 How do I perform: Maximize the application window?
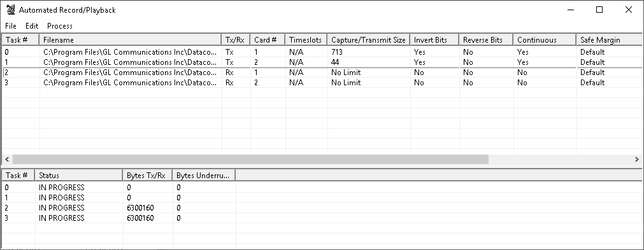(599, 10)
